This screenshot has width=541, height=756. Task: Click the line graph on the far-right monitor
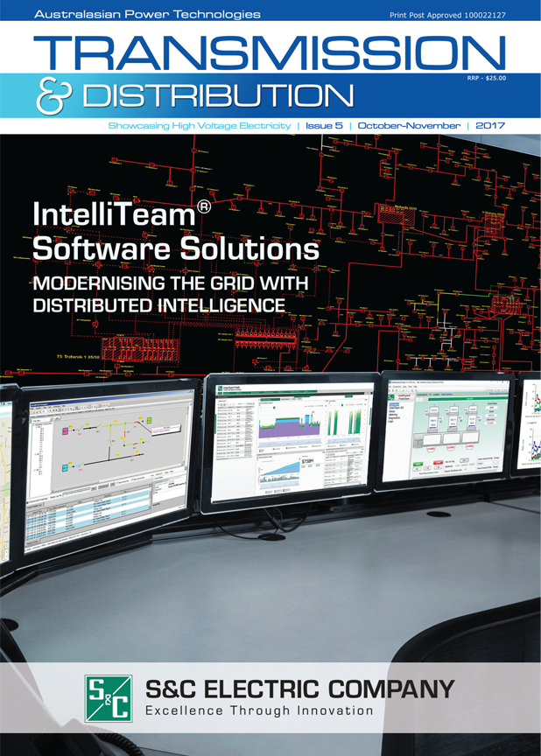click(532, 435)
